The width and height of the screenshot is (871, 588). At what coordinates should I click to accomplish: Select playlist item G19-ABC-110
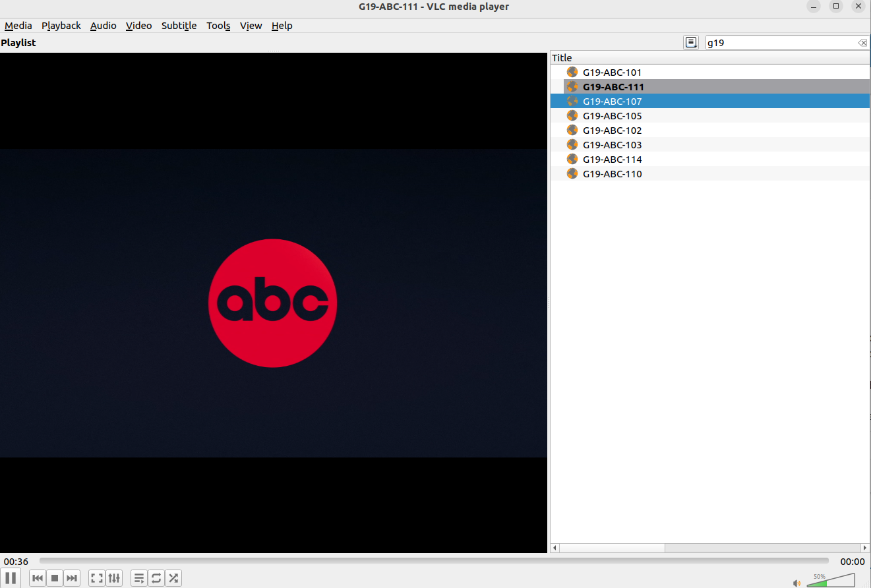coord(710,174)
